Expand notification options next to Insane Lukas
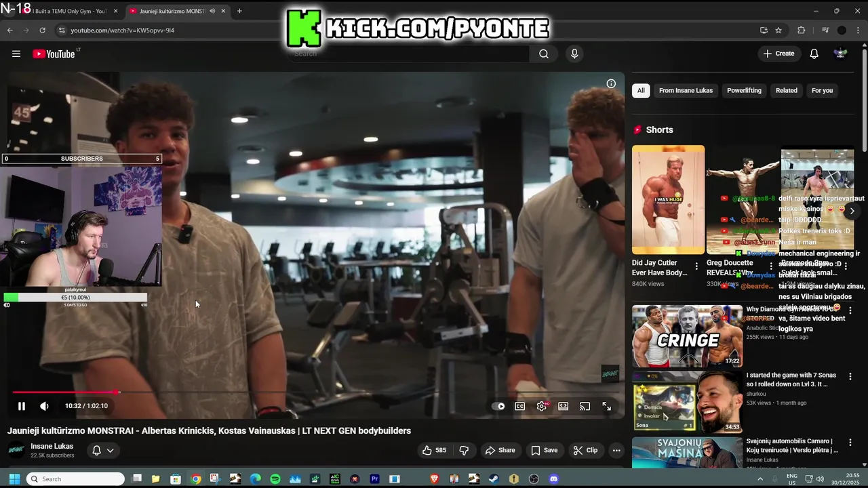The image size is (868, 488). (x=102, y=450)
